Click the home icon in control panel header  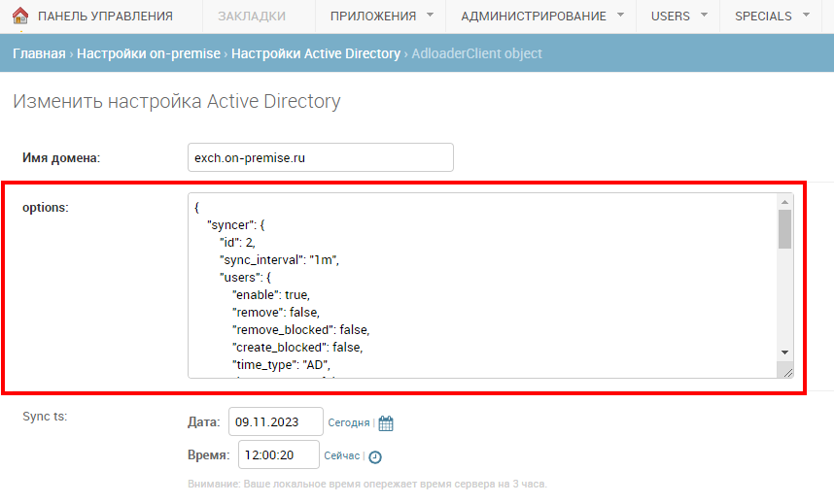[x=19, y=16]
